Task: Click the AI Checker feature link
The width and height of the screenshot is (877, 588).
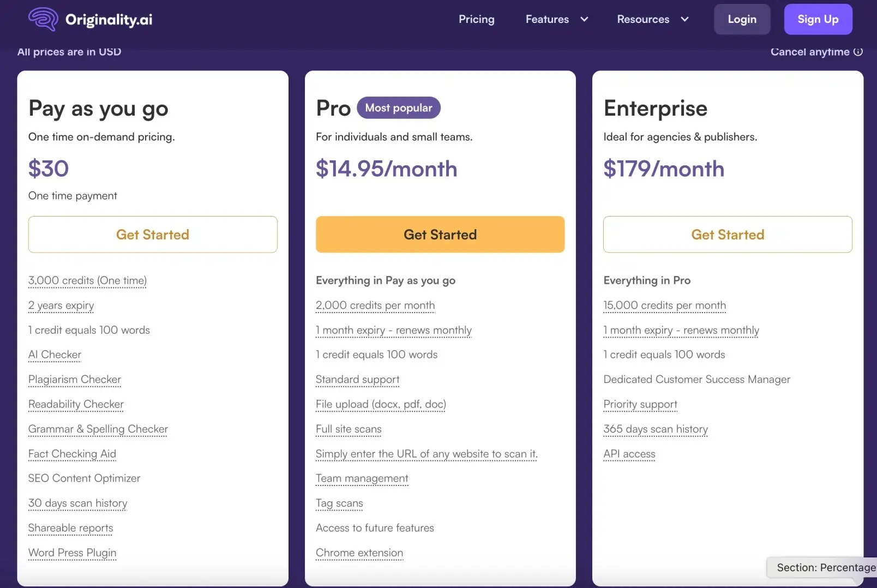Action: point(55,355)
